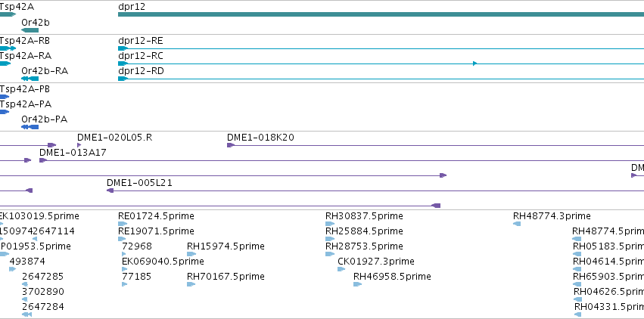Select the Tsp42A-PB protein label
The width and height of the screenshot is (644, 319).
tap(25, 89)
